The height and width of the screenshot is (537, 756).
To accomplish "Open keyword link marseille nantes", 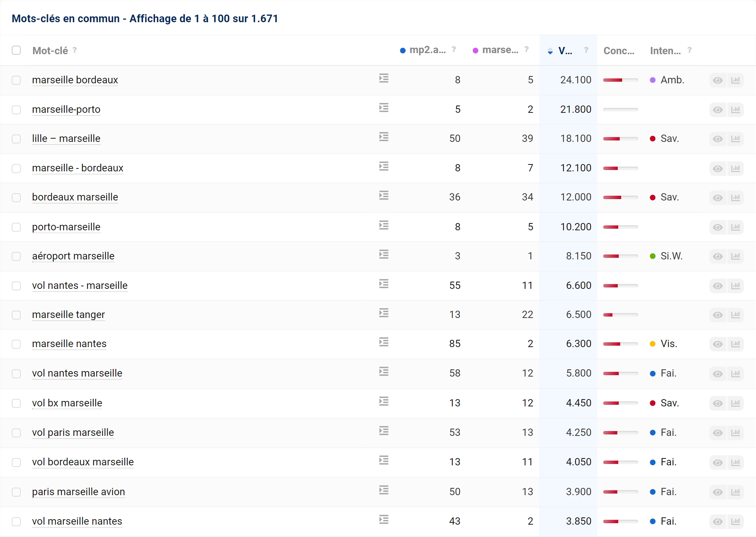I will tap(69, 343).
